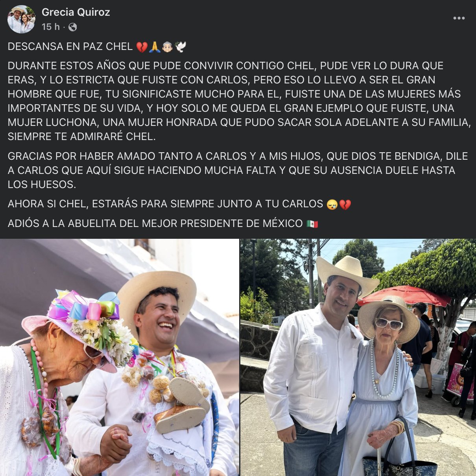Click broken heart emoji after crying face
Image resolution: width=476 pixels, height=476 pixels.
click(x=345, y=205)
